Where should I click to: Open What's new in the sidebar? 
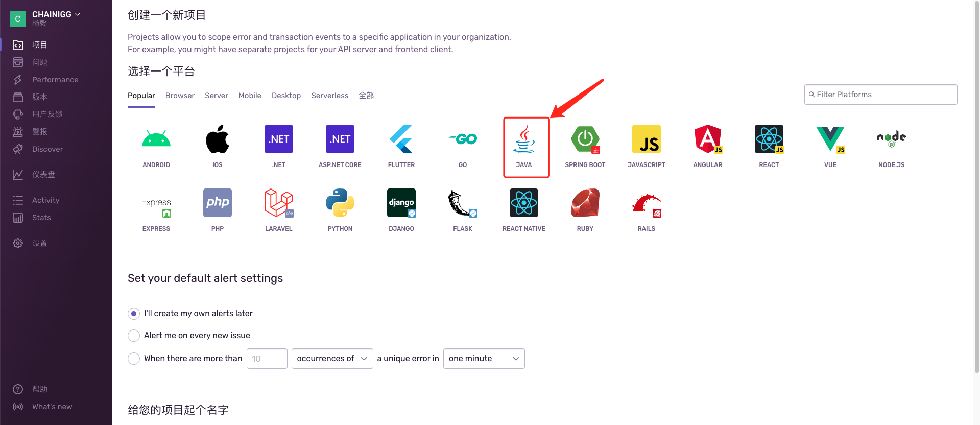click(x=52, y=407)
